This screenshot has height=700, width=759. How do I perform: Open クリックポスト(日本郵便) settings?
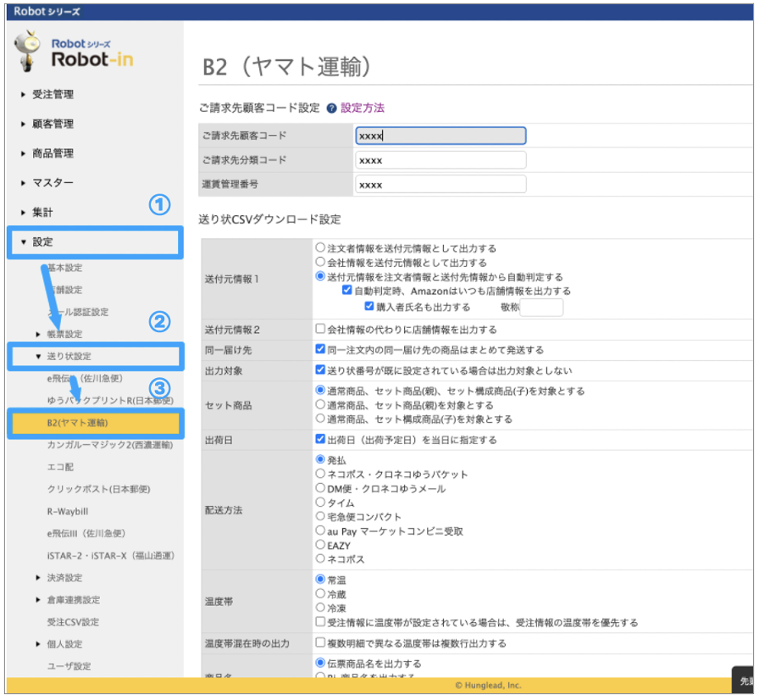[x=91, y=489]
